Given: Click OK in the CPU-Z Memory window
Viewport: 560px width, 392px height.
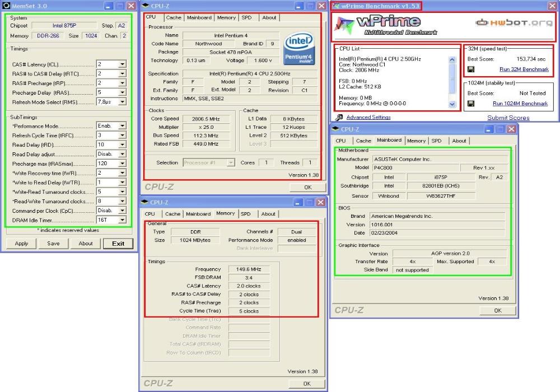Looking at the screenshot, I should point(307,384).
